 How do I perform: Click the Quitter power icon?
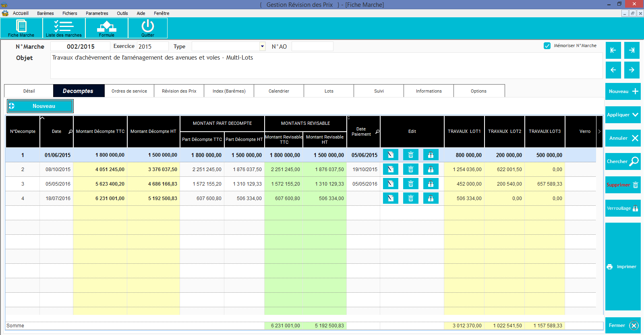pyautogui.click(x=147, y=28)
